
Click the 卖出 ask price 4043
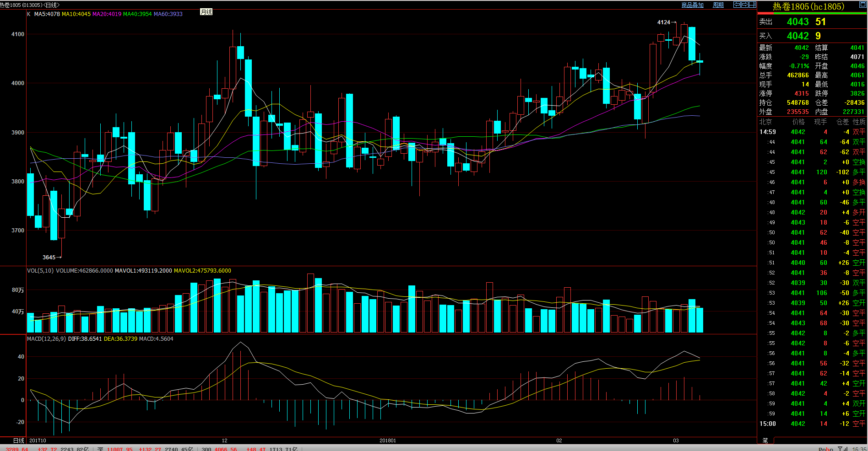[797, 22]
